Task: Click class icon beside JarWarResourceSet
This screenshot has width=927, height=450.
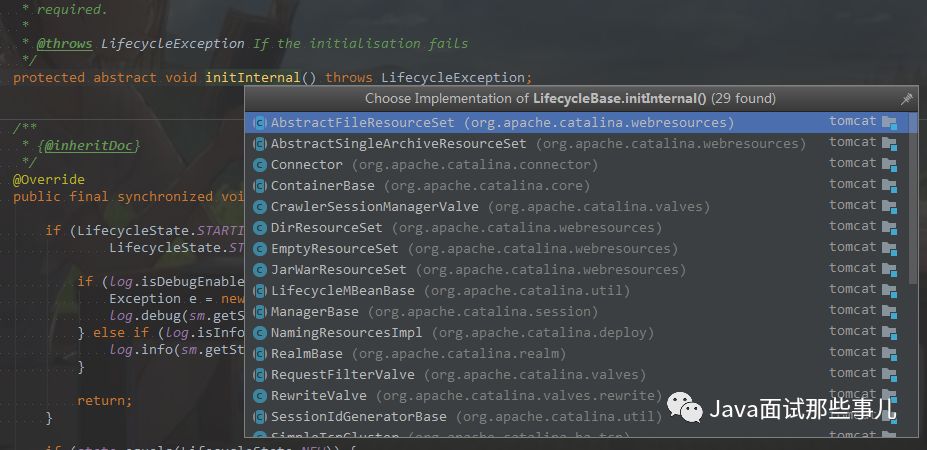Action: 260,270
